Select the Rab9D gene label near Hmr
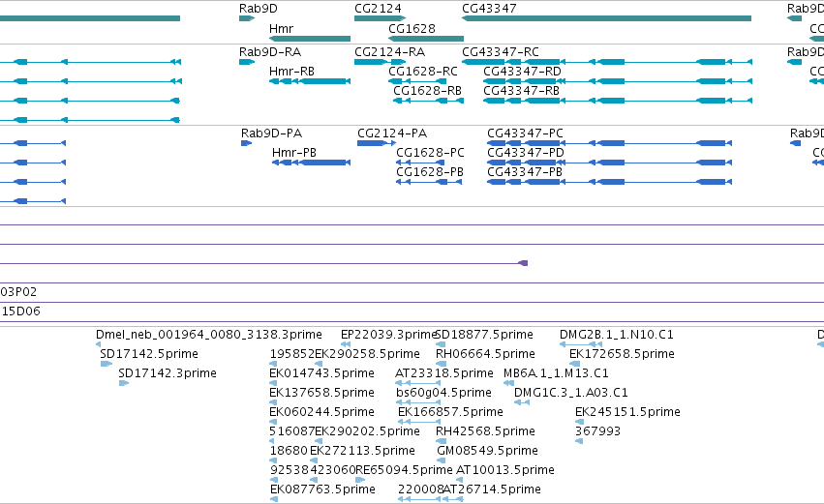This screenshot has width=824, height=504. (x=258, y=9)
